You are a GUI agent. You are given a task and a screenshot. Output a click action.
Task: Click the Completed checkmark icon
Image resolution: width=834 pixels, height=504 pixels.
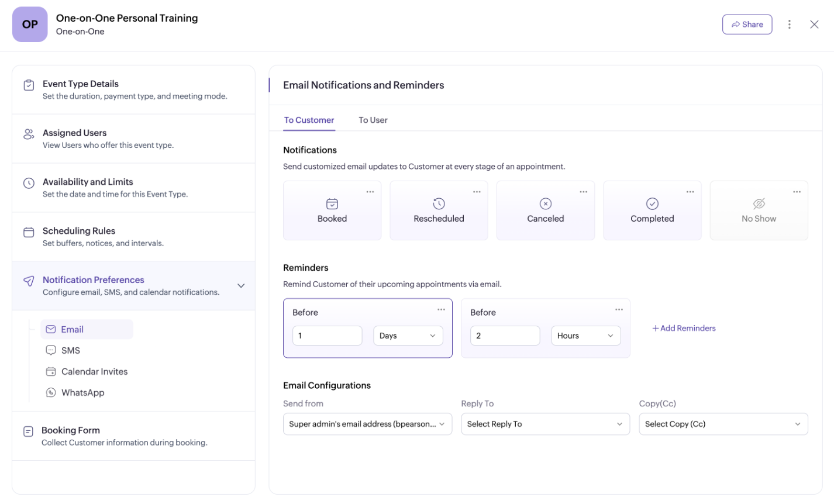pos(652,203)
